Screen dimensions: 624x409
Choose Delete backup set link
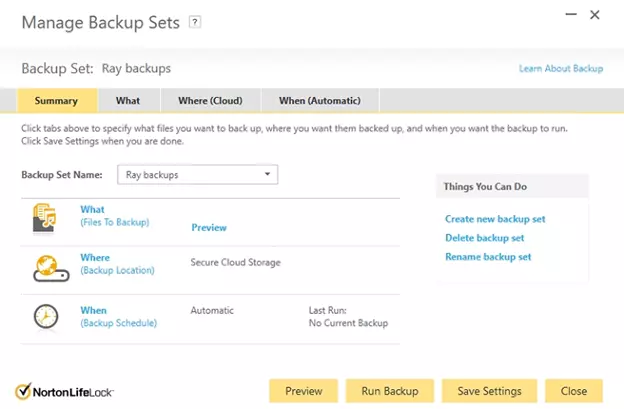click(x=485, y=238)
